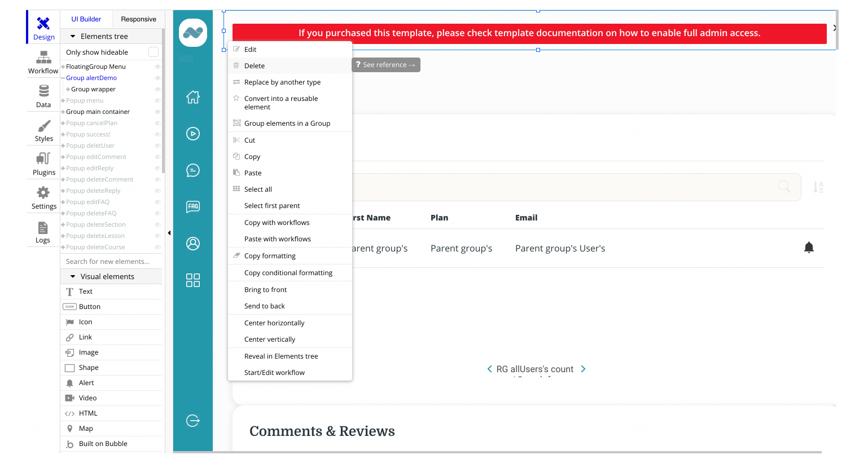Add a Shape element
The width and height of the screenshot is (868, 459).
pos(111,368)
